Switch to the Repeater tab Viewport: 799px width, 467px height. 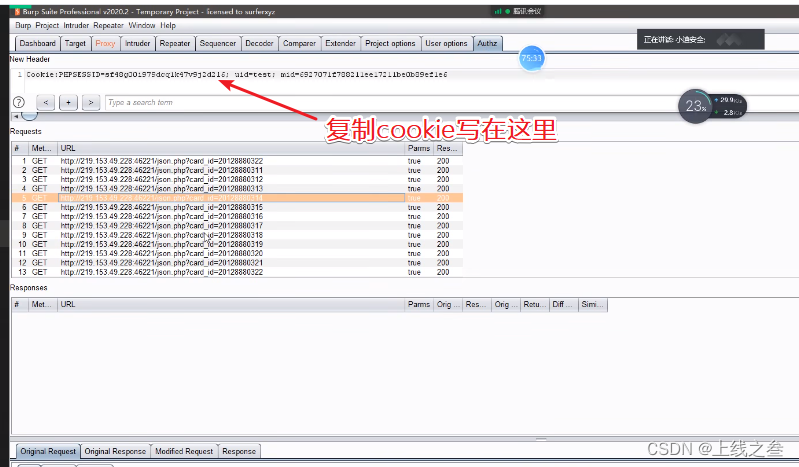[175, 43]
